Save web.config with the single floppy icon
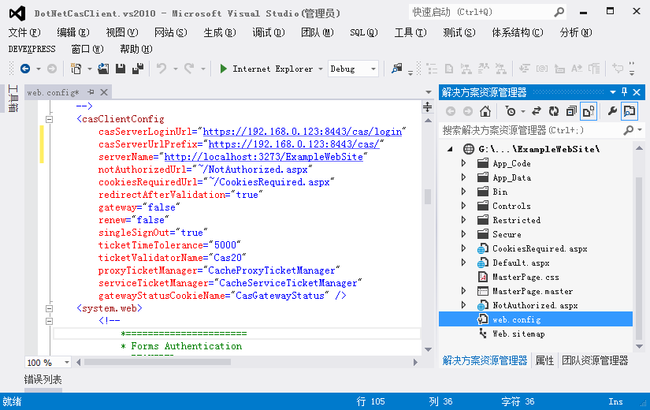Image resolution: width=650 pixels, height=410 pixels. [121, 69]
